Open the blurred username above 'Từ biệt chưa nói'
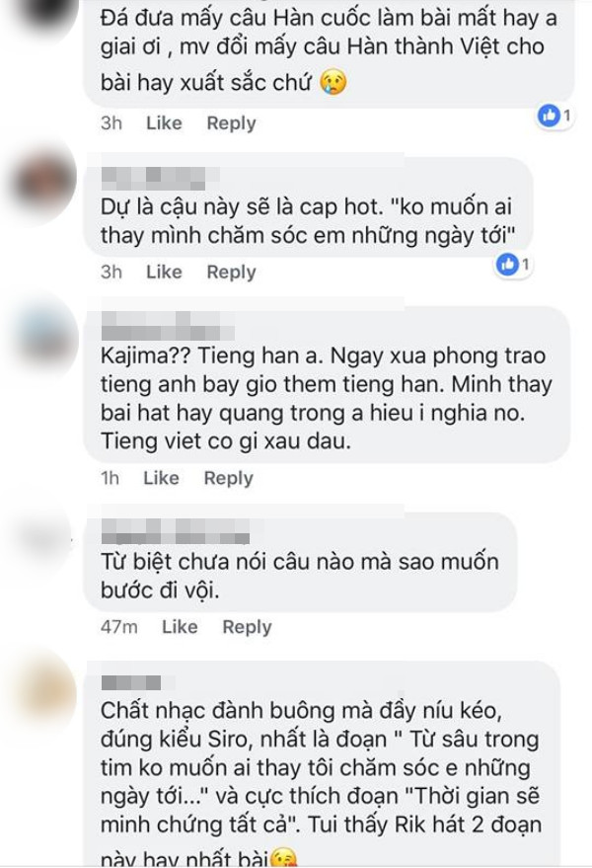 (x=176, y=531)
